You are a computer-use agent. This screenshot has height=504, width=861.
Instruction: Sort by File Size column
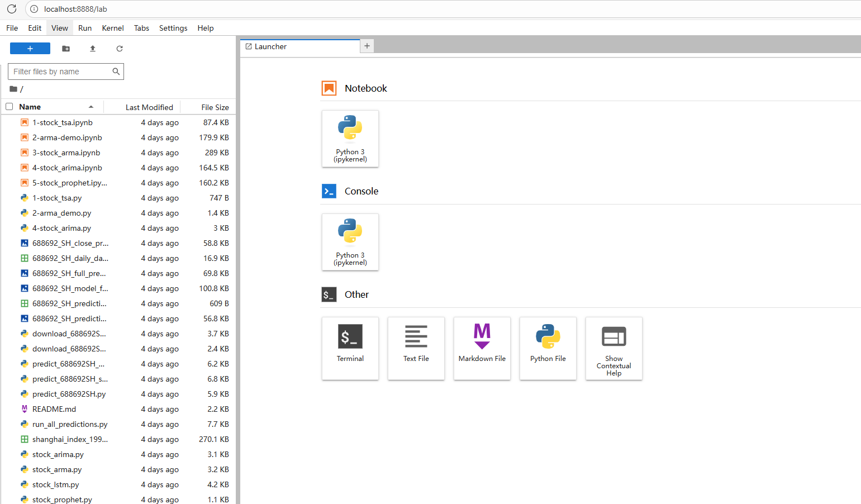tap(215, 107)
